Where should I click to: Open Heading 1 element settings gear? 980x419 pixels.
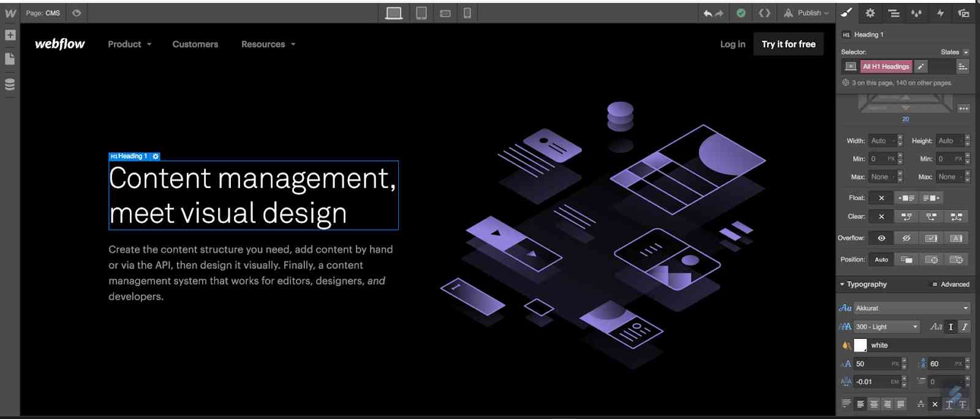(x=156, y=156)
